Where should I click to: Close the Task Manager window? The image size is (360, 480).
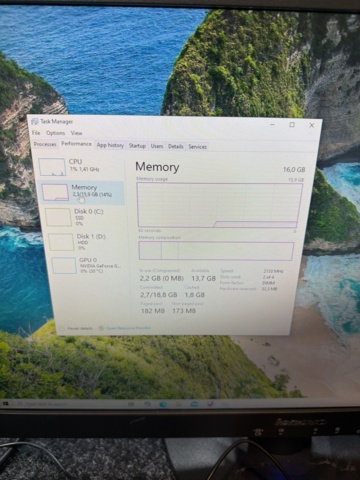click(x=312, y=125)
